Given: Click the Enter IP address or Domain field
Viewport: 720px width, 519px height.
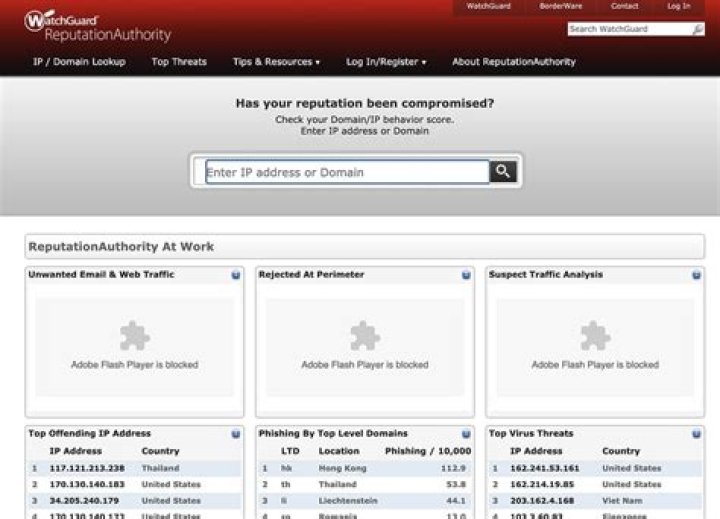Looking at the screenshot, I should (346, 172).
